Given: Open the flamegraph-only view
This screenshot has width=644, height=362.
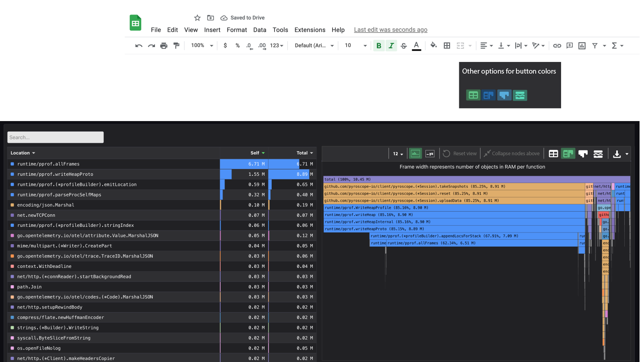Looking at the screenshot, I should (x=583, y=153).
